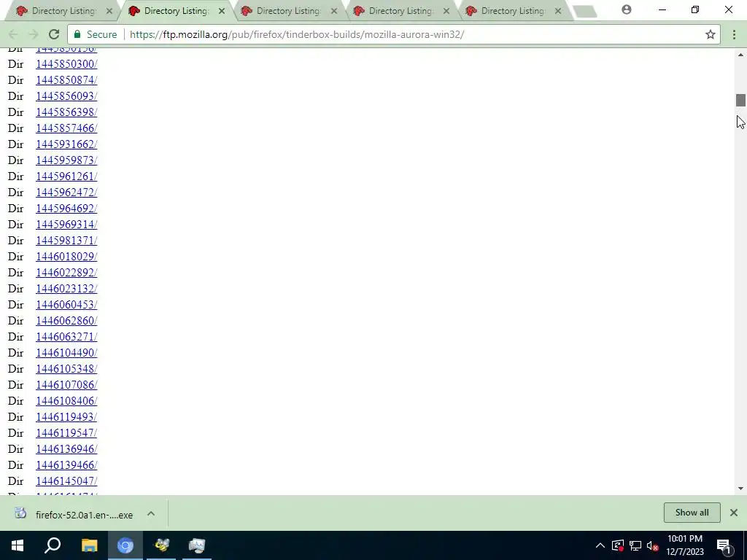Click the security alert tray icon

[618, 545]
